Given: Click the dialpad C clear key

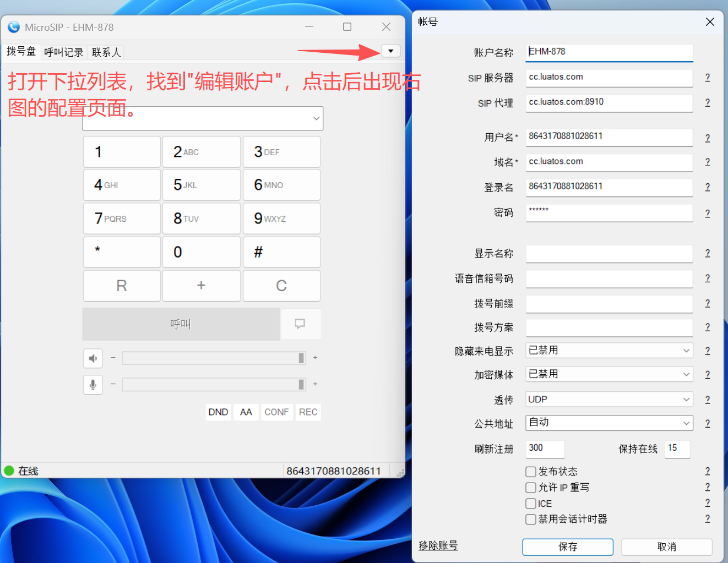Looking at the screenshot, I should tap(281, 286).
